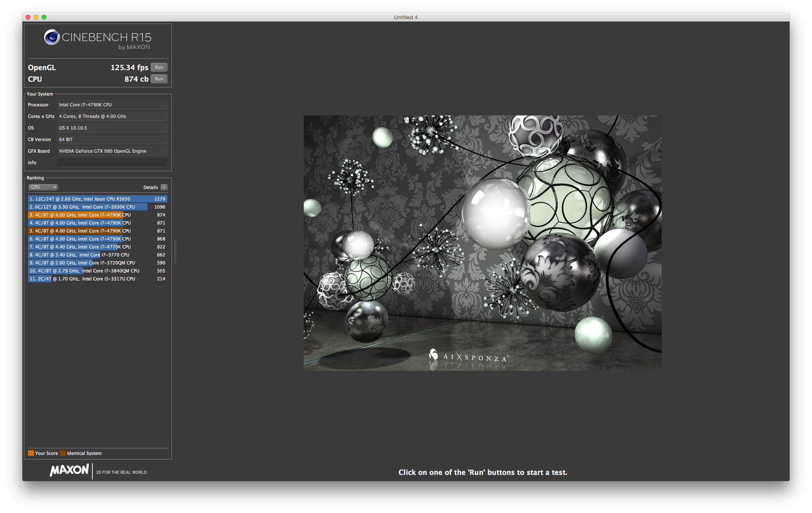Select ranking entry 2 Core i7-3930K
This screenshot has width=812, height=513.
(x=98, y=207)
